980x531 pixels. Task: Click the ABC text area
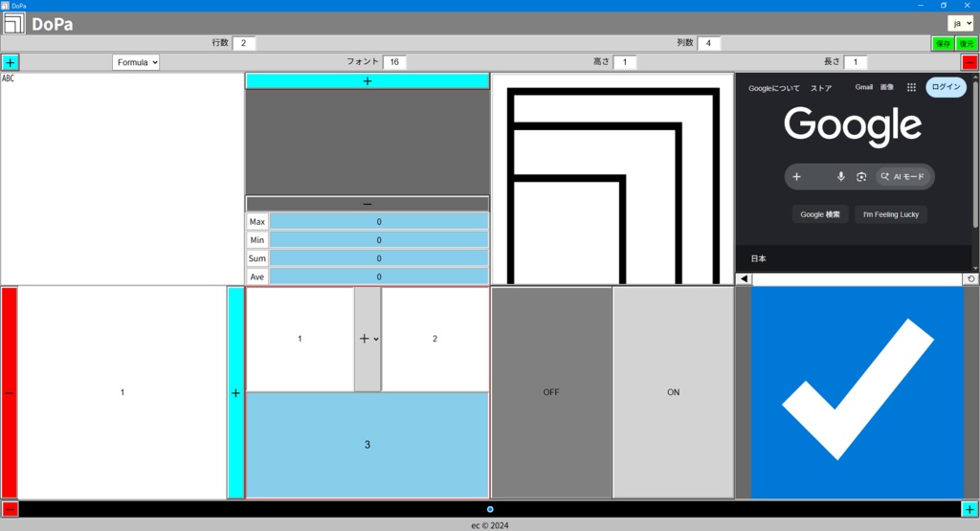click(x=122, y=179)
